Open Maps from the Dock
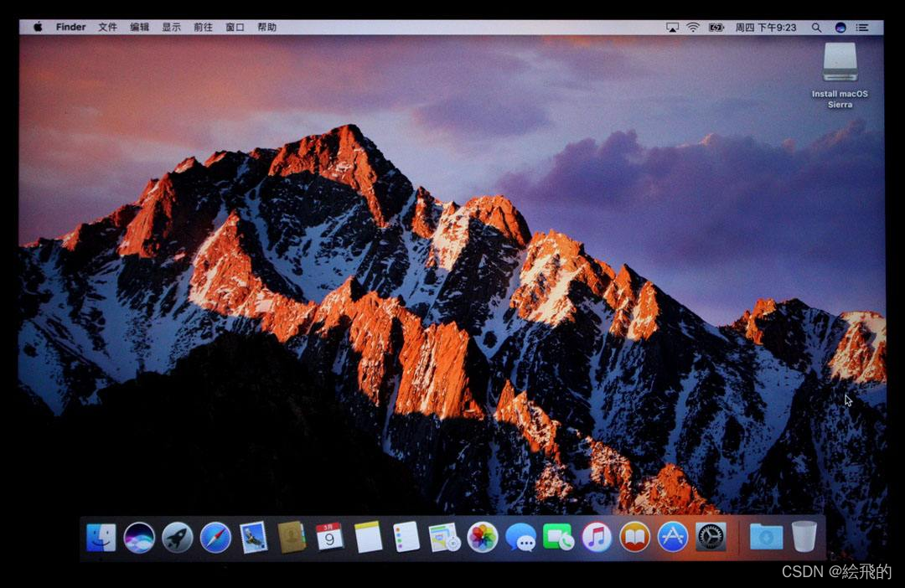The height and width of the screenshot is (588, 905). tap(444, 537)
